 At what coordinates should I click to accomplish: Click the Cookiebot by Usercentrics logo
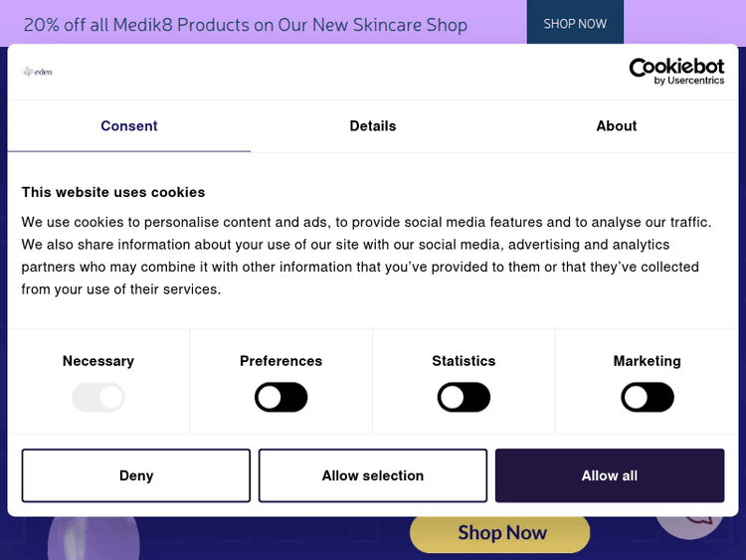pos(676,71)
